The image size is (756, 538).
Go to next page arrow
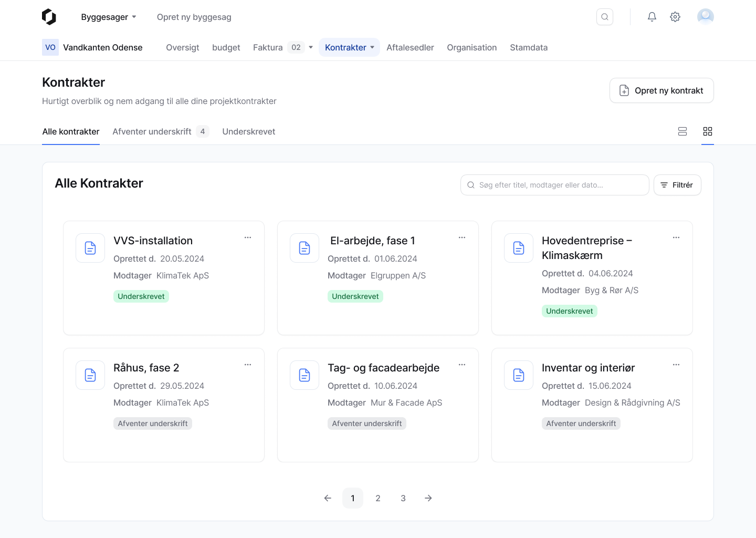[x=428, y=498]
